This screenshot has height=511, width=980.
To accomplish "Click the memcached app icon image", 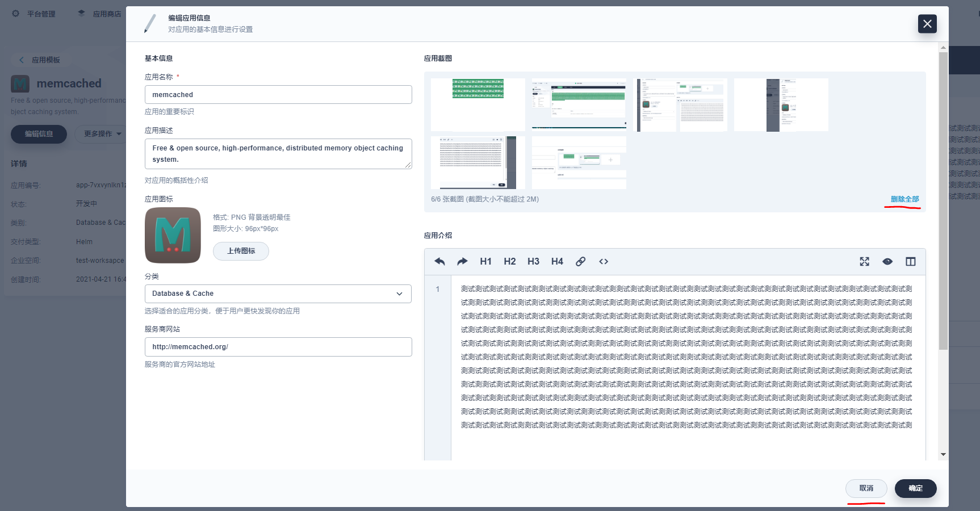I will [173, 235].
